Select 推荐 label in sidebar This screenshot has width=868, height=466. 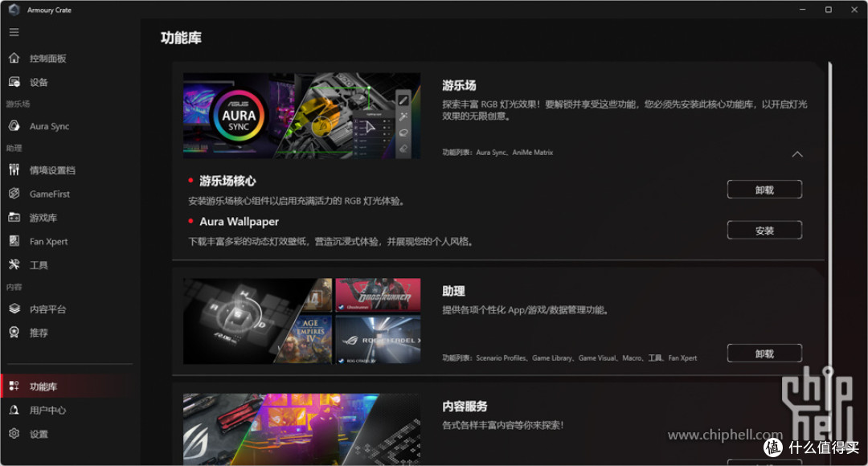(39, 333)
